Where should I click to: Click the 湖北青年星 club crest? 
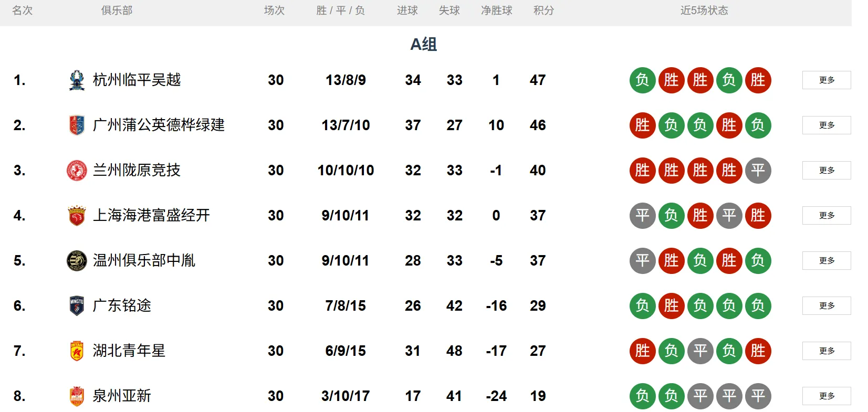click(x=77, y=351)
